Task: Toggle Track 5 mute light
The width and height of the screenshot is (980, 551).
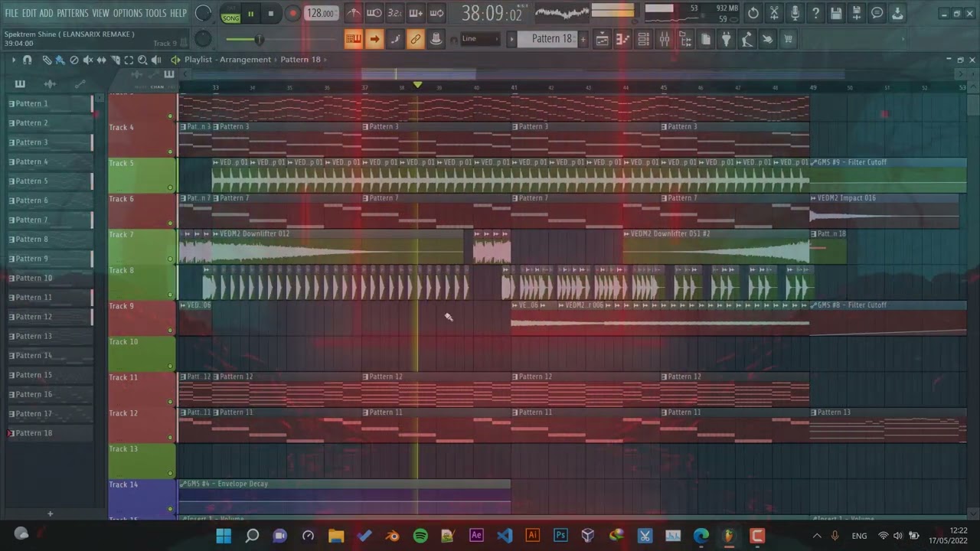Action: (170, 187)
